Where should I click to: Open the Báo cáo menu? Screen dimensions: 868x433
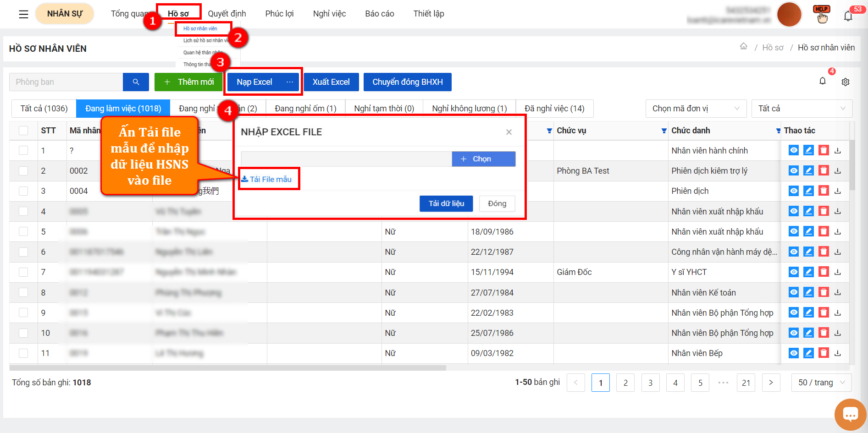380,14
